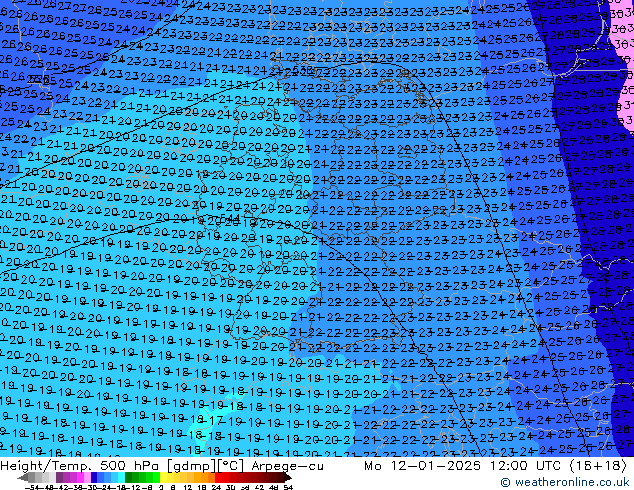Click the Mo 12-01-2025 date text

tap(422, 466)
